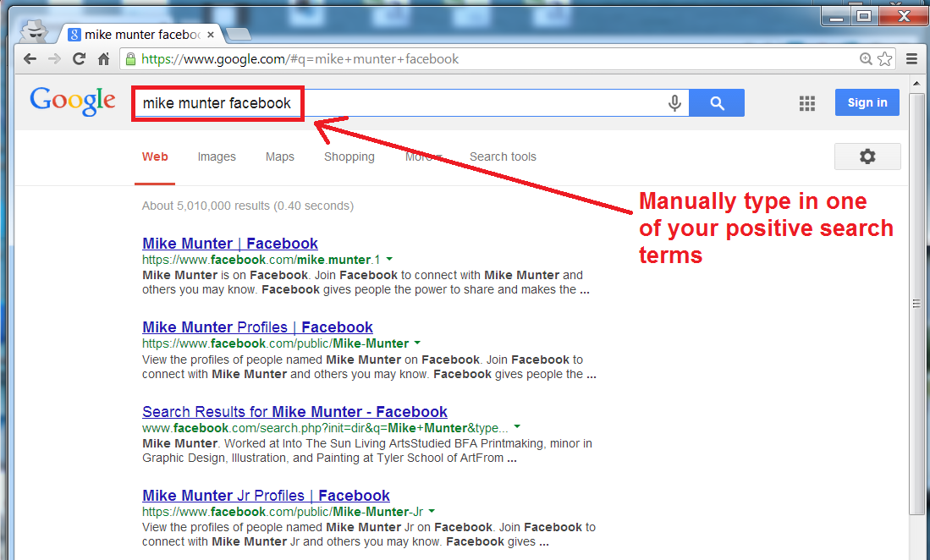Viewport: 930px width, 560px height.
Task: Click into the Google search box
Action: pyautogui.click(x=410, y=103)
